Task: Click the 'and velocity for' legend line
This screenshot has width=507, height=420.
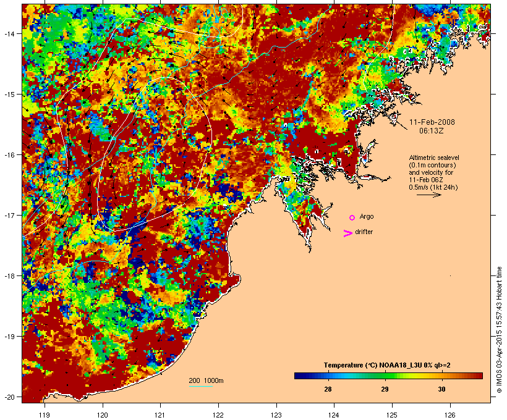Action: [431, 172]
